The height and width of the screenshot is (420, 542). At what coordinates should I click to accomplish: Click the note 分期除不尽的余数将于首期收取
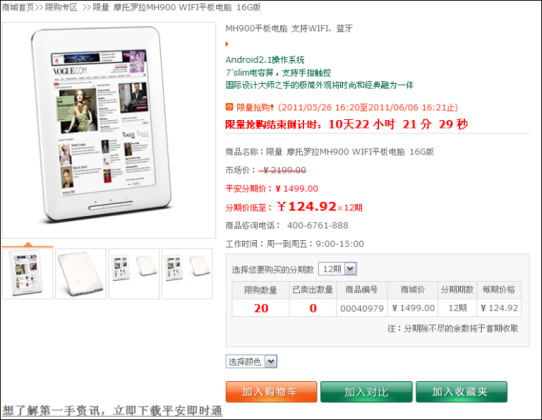(x=453, y=328)
